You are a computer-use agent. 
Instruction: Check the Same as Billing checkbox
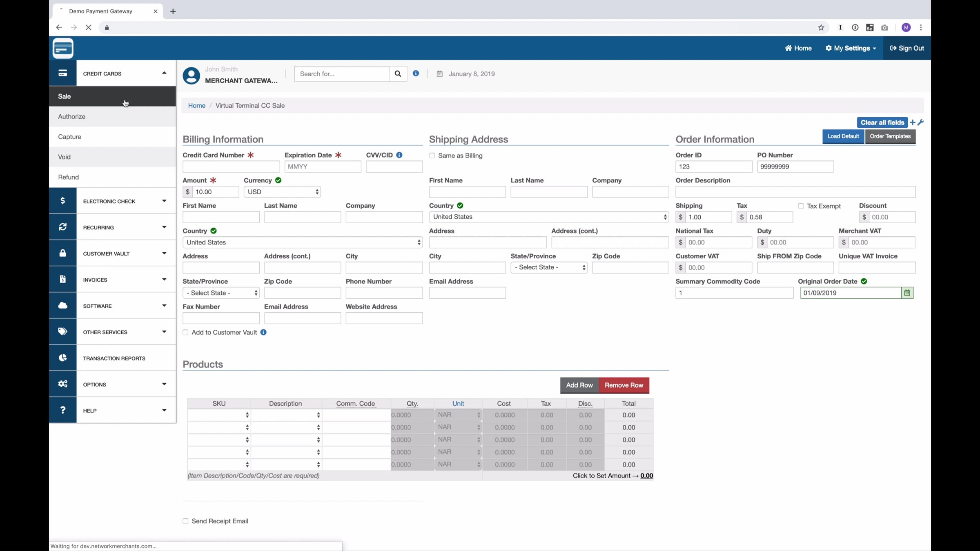[x=432, y=156]
